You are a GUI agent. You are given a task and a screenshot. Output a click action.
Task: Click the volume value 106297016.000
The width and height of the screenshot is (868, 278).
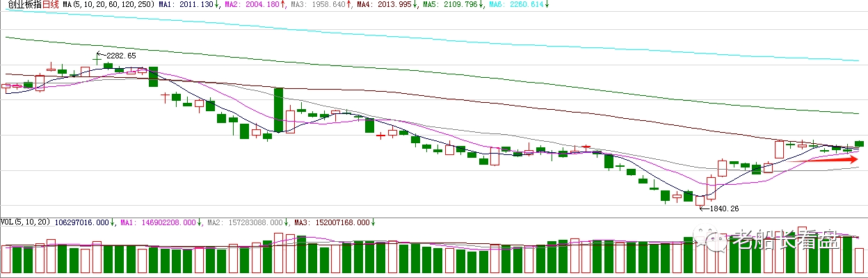click(81, 223)
